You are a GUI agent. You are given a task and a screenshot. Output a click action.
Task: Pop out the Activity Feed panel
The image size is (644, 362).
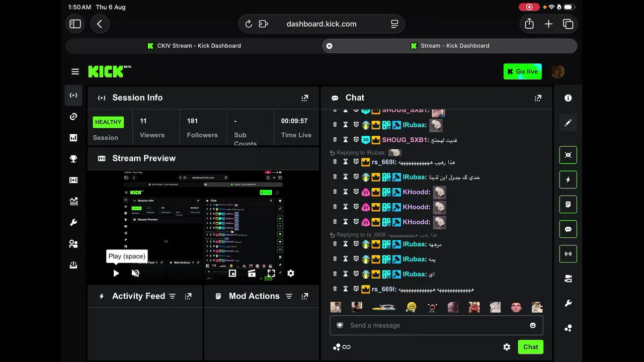tap(188, 296)
